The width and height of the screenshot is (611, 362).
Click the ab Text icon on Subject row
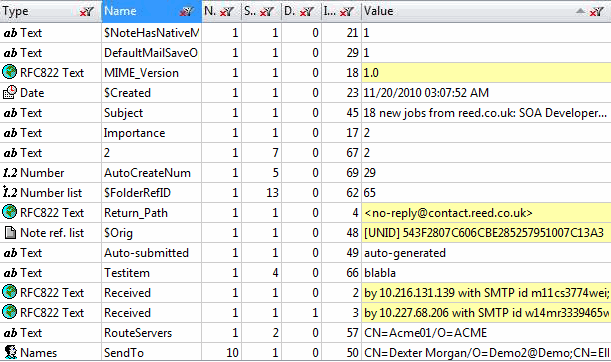pyautogui.click(x=11, y=113)
